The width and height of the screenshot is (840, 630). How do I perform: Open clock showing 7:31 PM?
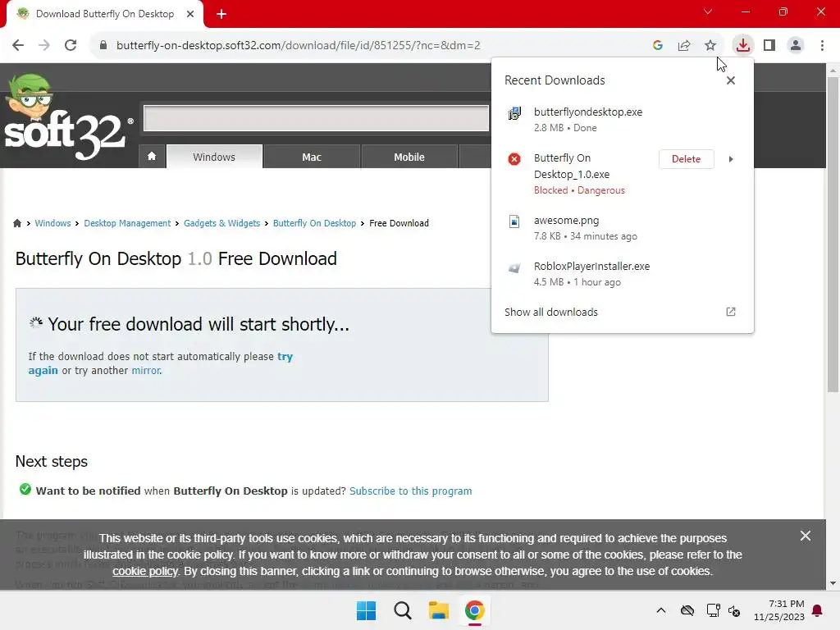[x=779, y=610]
